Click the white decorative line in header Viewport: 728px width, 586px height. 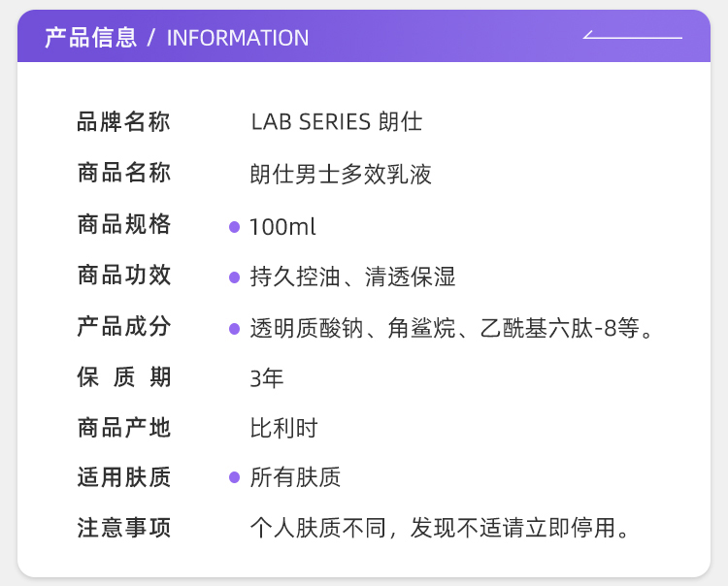(632, 37)
